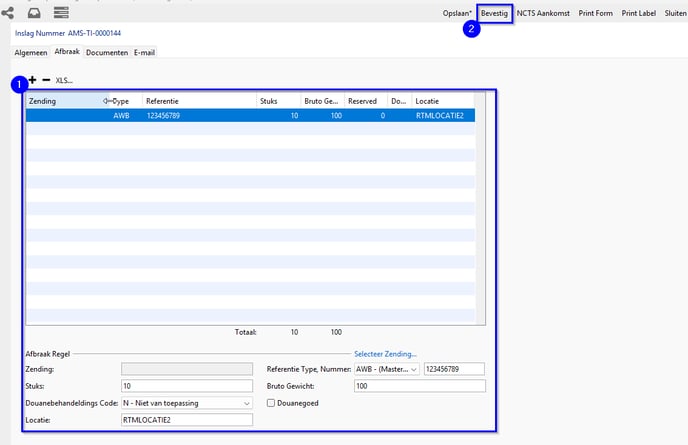
Task: Select the AWB 123456789 row
Action: tap(250, 115)
